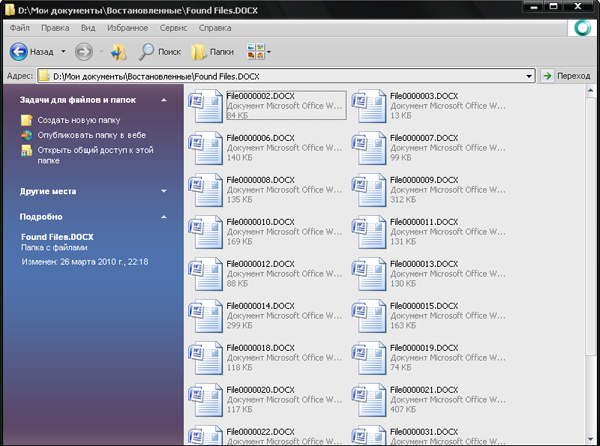600x446 pixels.
Task: Collapse the 'Задачи для файлов и папок' panel
Action: point(164,100)
